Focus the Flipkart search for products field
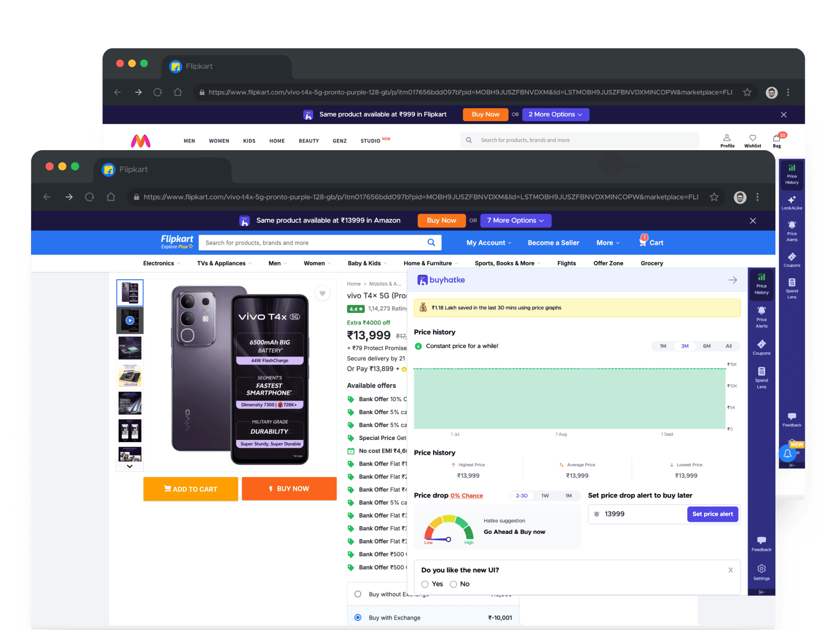The height and width of the screenshot is (630, 840). coord(312,243)
